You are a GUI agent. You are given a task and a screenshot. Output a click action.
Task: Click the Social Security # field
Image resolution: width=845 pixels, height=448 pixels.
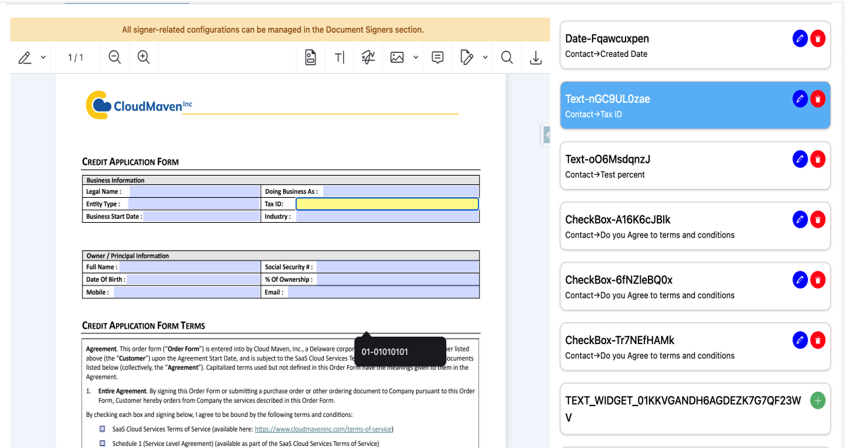pos(397,267)
